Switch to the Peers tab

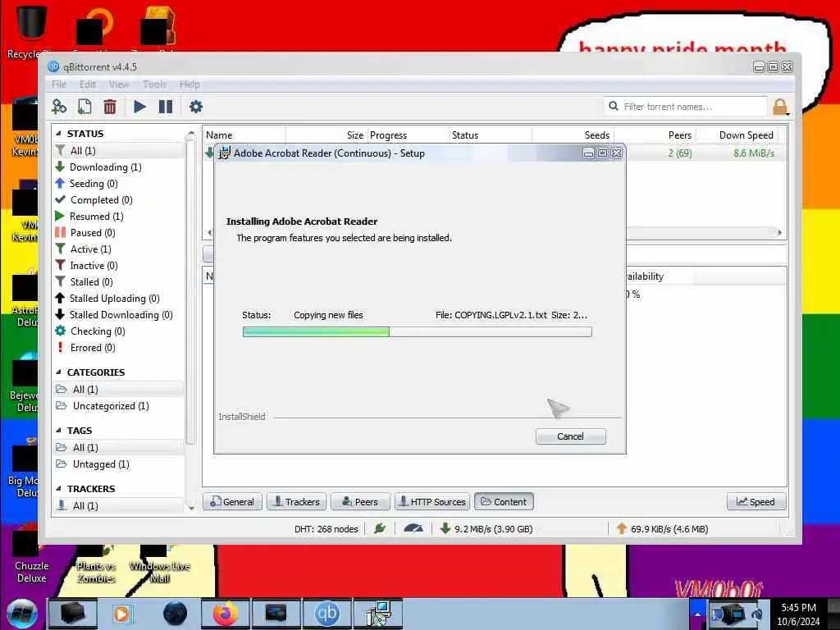360,501
